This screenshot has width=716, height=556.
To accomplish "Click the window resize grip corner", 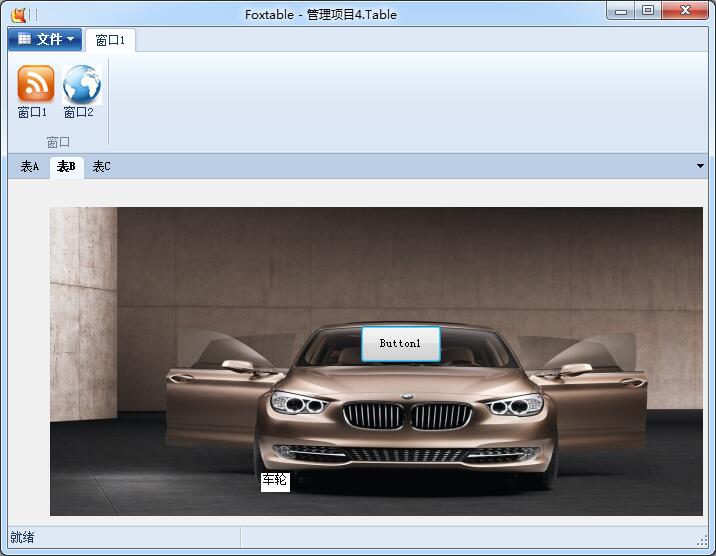I will tap(702, 541).
